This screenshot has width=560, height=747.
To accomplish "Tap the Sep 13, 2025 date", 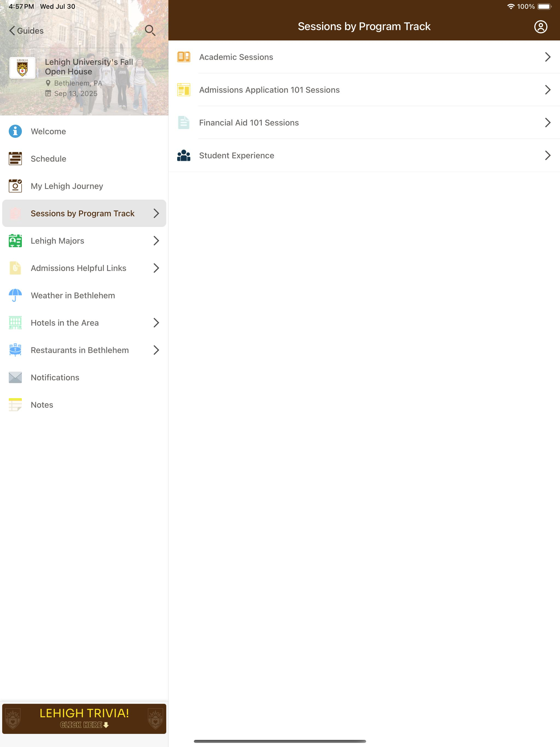I will 76,94.
